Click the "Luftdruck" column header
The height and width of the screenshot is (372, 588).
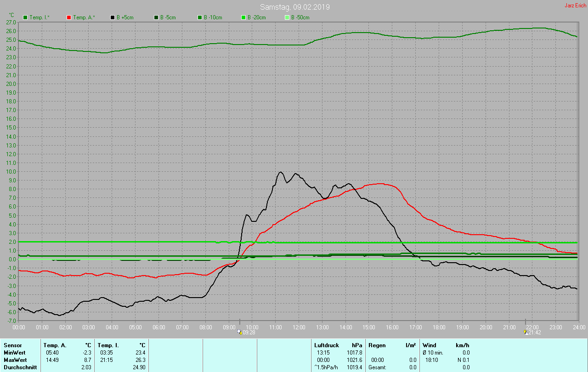(327, 345)
